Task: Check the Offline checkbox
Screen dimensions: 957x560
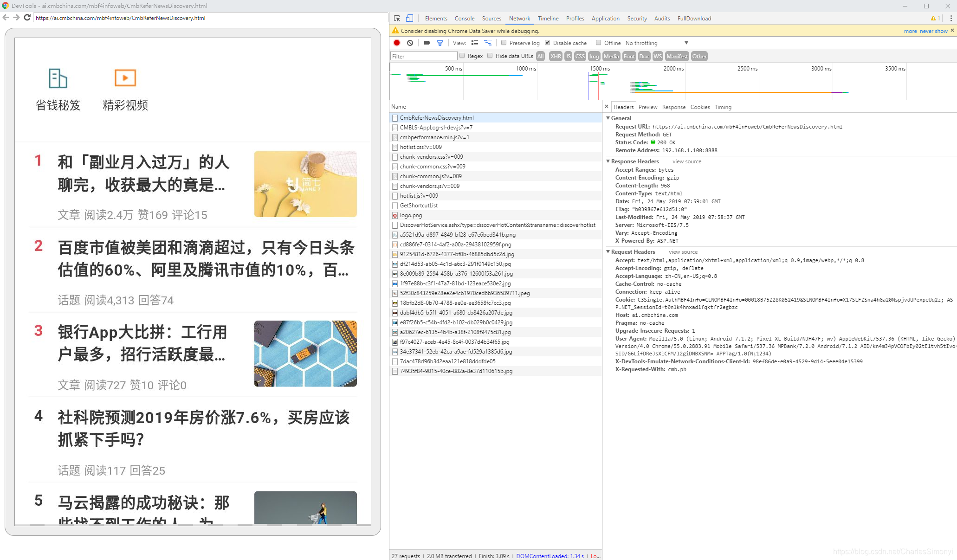Action: pyautogui.click(x=598, y=43)
